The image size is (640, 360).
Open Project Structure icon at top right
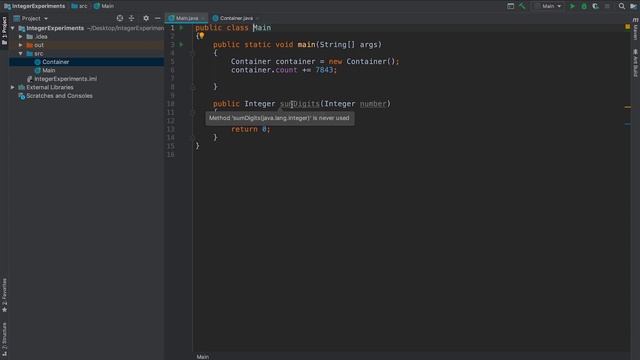633,6
